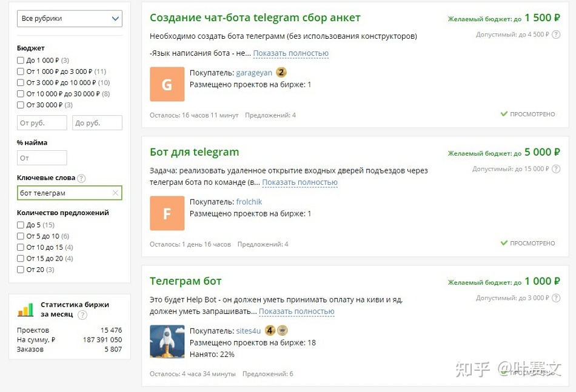This screenshot has width=576, height=392.
Task: Check the 'До 1 000 ₽' budget filter
Action: [x=21, y=60]
